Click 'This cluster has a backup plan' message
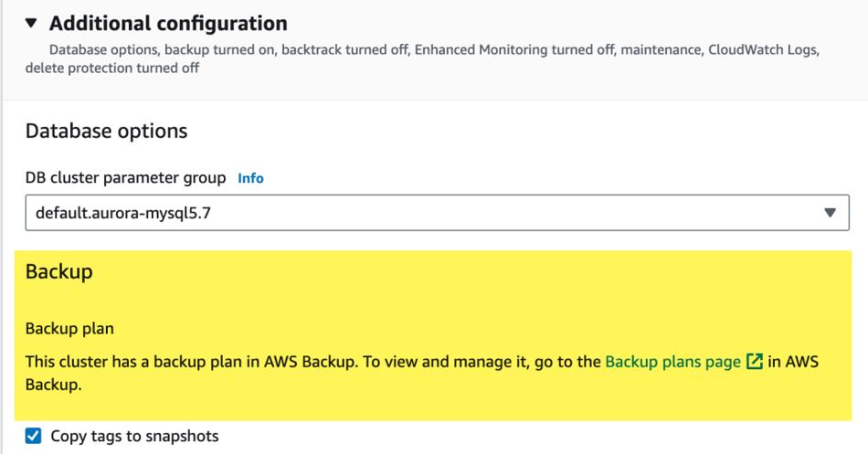 coord(191,362)
